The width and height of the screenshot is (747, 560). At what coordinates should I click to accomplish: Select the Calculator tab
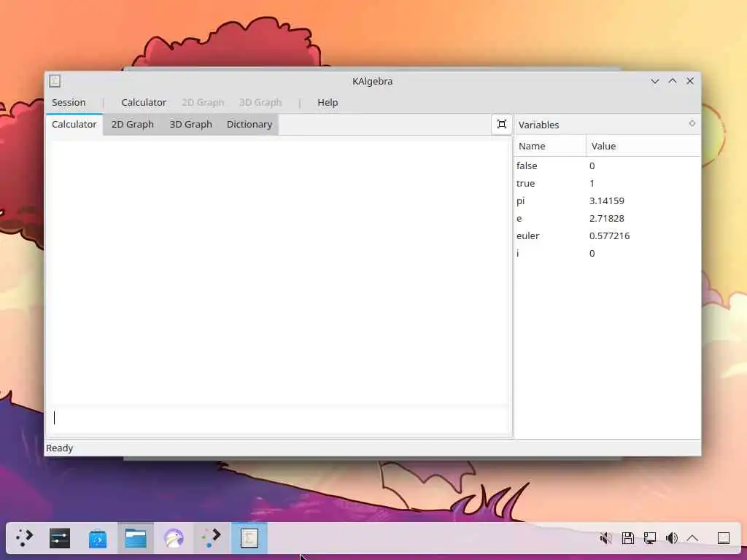coord(74,124)
